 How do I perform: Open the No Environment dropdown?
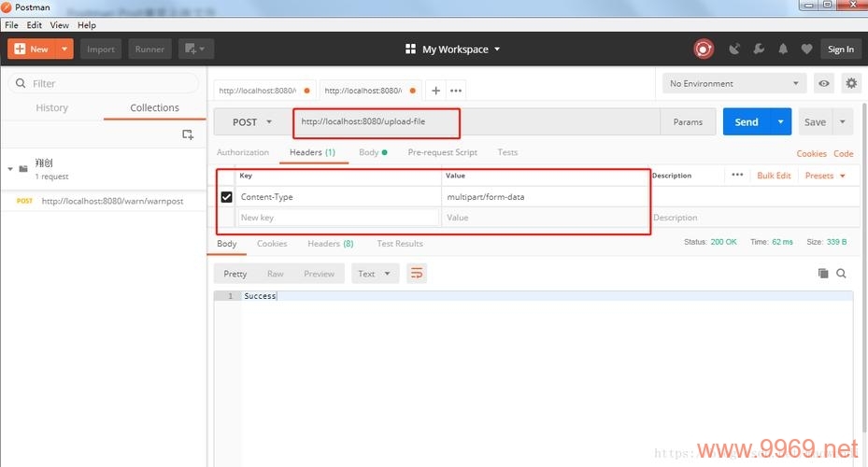pyautogui.click(x=734, y=83)
